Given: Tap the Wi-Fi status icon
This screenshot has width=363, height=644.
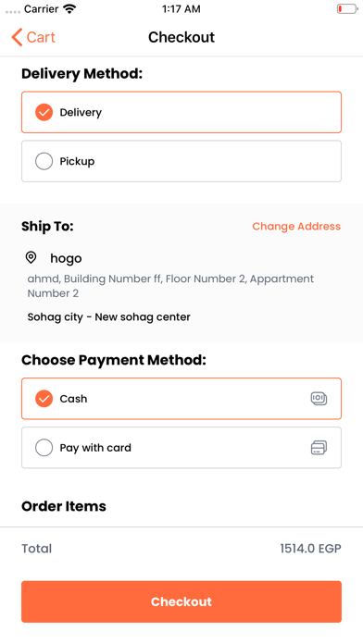Looking at the screenshot, I should pyautogui.click(x=69, y=9).
